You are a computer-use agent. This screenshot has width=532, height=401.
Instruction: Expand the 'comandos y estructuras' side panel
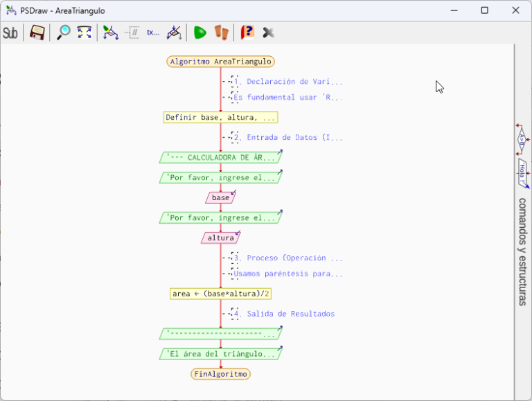pyautogui.click(x=523, y=251)
